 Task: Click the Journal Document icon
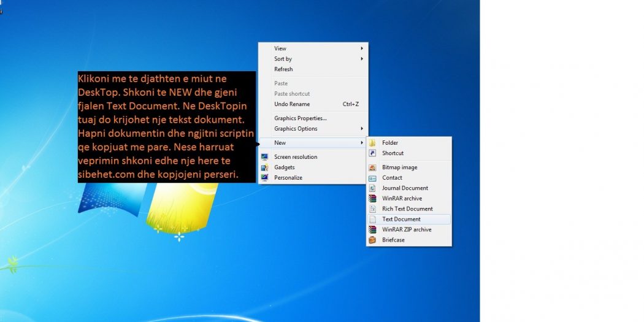372,188
